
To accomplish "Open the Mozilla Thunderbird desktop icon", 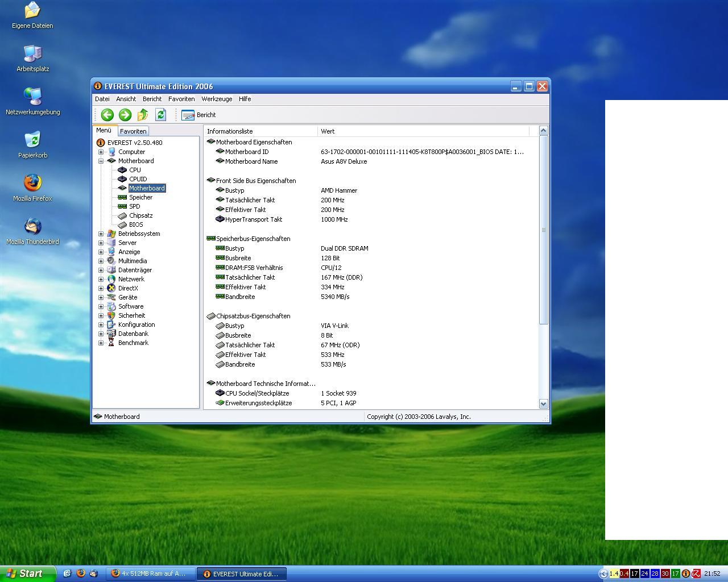I will (32, 231).
